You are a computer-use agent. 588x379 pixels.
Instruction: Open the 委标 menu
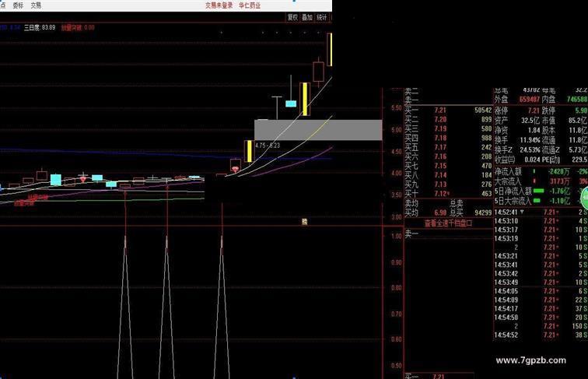coord(18,5)
